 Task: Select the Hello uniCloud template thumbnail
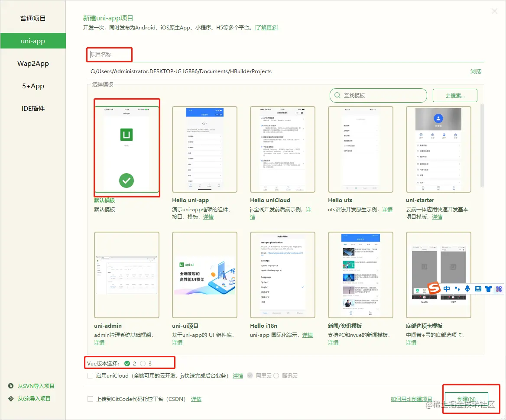tap(283, 149)
